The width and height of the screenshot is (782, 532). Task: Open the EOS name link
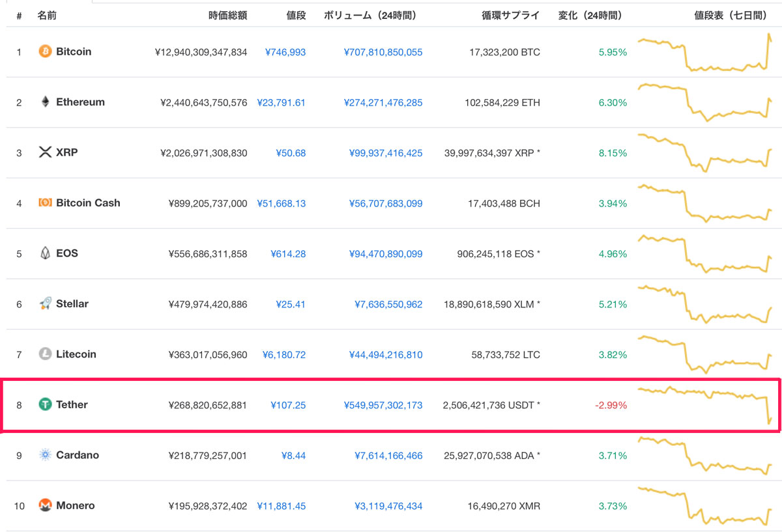coord(67,253)
